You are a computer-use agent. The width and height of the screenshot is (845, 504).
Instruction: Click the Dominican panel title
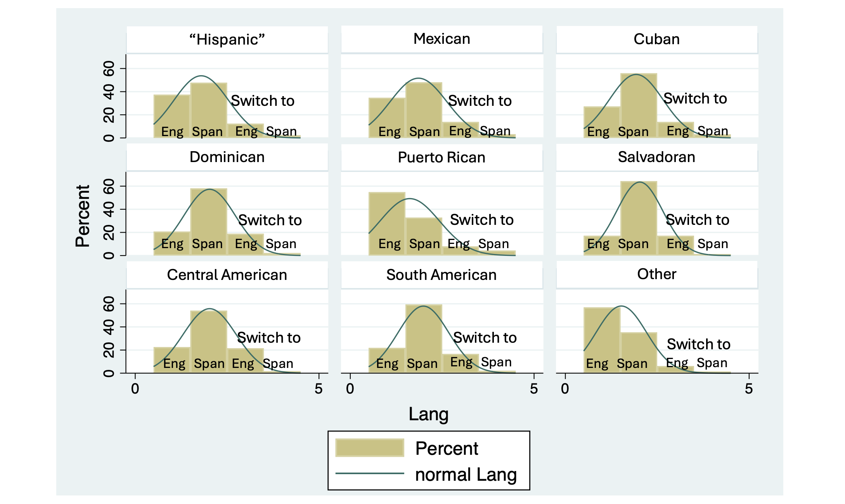[227, 157]
